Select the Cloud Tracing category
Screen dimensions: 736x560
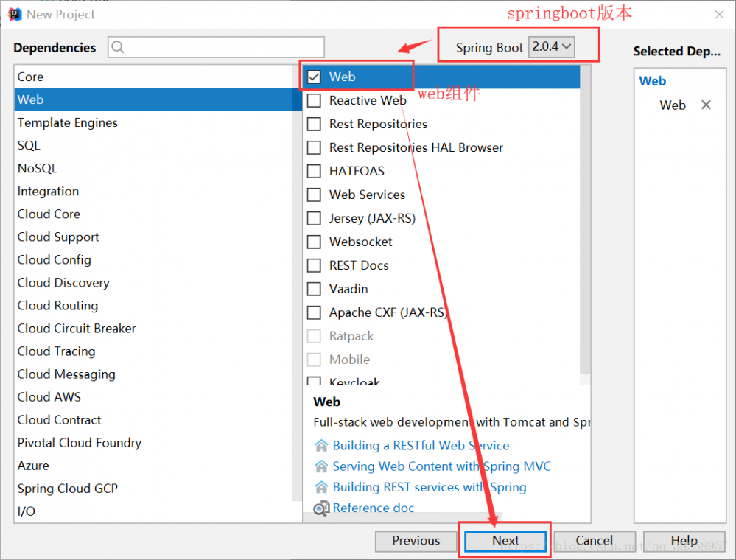[x=153, y=351]
